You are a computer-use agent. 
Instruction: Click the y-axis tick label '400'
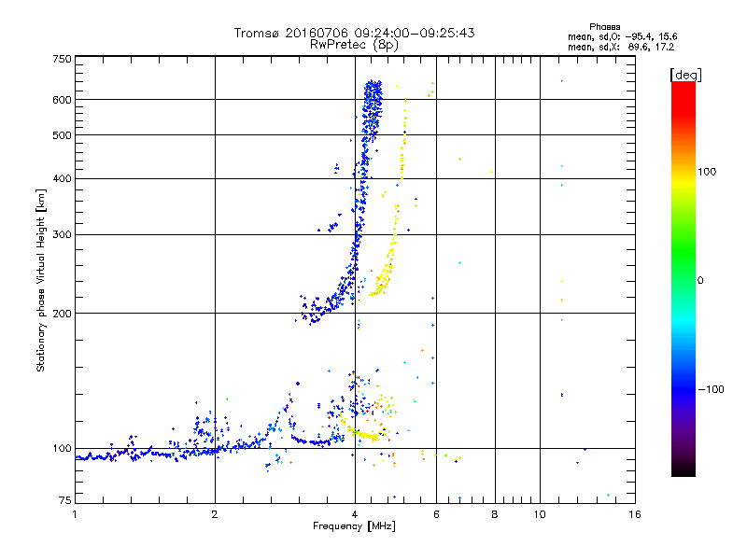(x=63, y=179)
